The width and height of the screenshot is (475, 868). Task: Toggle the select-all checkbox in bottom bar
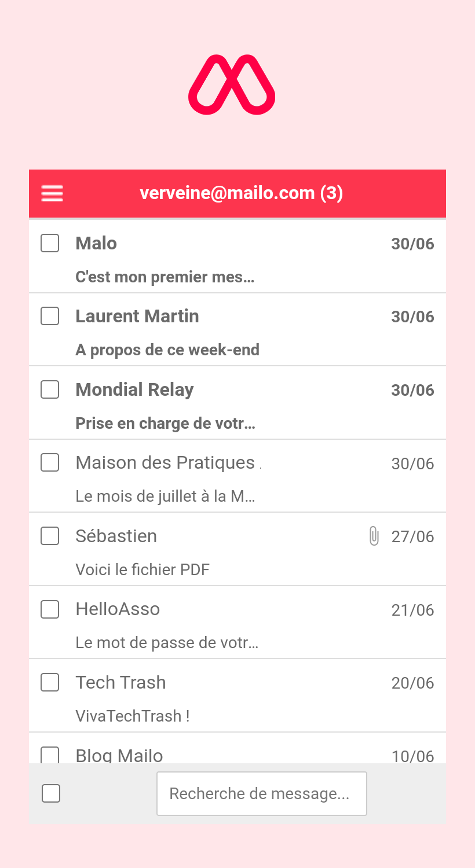pyautogui.click(x=51, y=793)
